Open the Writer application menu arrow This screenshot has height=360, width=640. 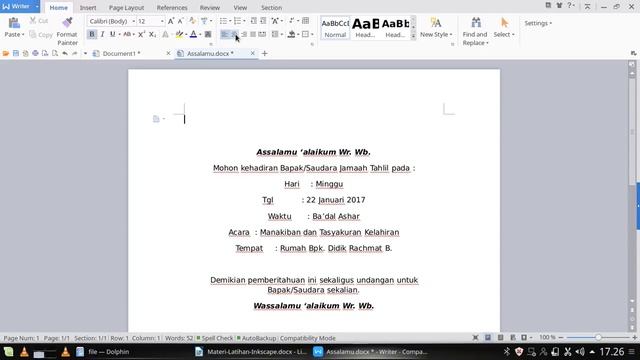point(36,7)
